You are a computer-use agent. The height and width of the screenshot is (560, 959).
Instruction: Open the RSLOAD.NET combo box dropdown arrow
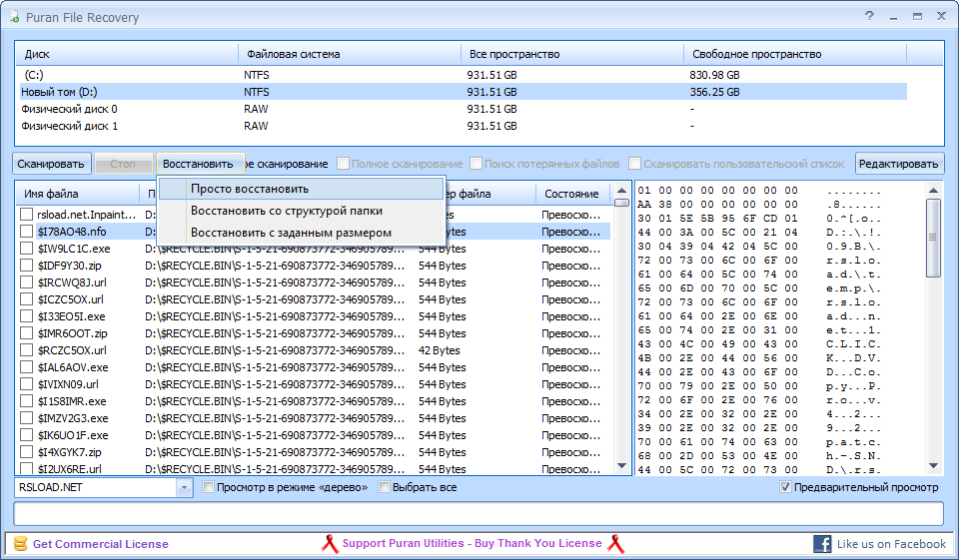click(x=184, y=487)
